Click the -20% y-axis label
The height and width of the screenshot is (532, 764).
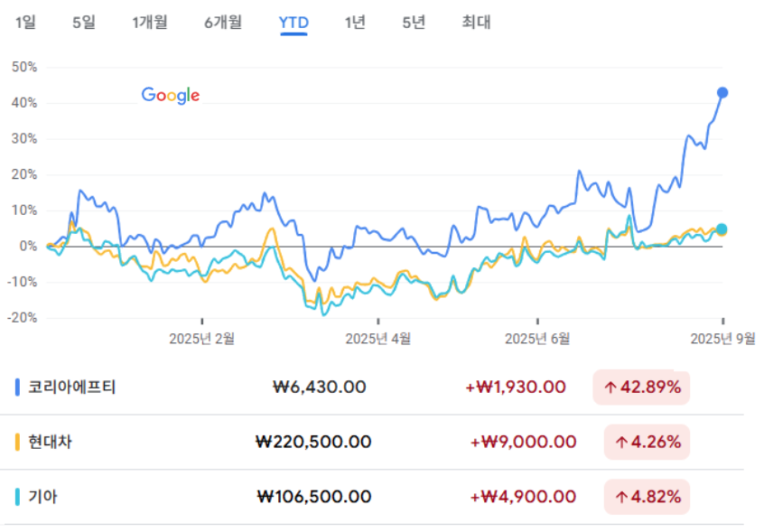tap(23, 318)
